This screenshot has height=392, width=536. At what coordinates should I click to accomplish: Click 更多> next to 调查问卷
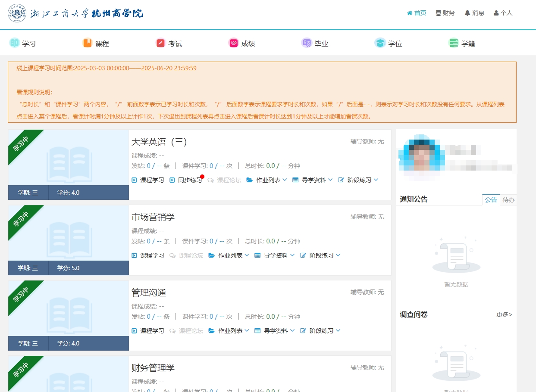coord(504,314)
